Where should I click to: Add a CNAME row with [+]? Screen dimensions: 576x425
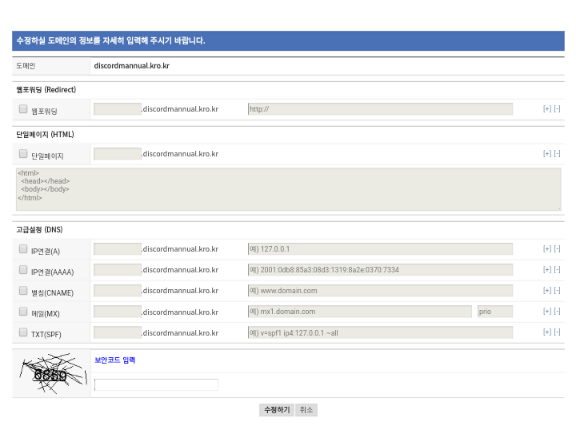(547, 291)
